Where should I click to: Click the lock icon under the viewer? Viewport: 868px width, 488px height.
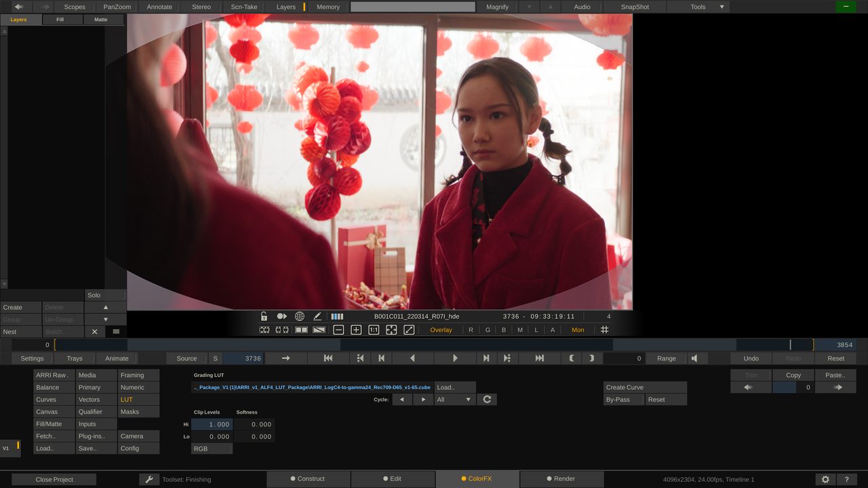pos(264,317)
